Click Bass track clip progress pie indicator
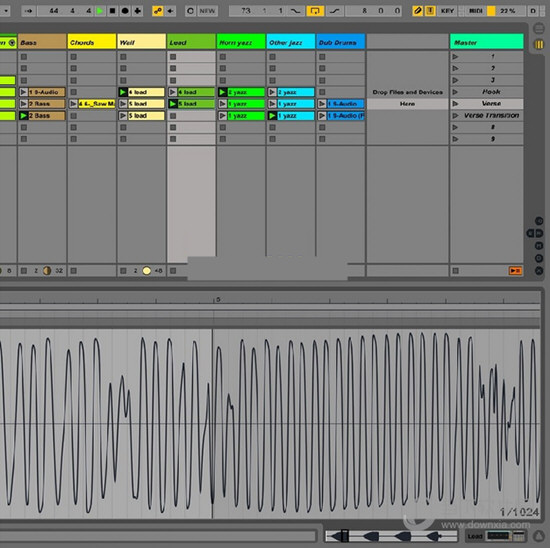Viewport: 550px width, 548px height. (47, 270)
